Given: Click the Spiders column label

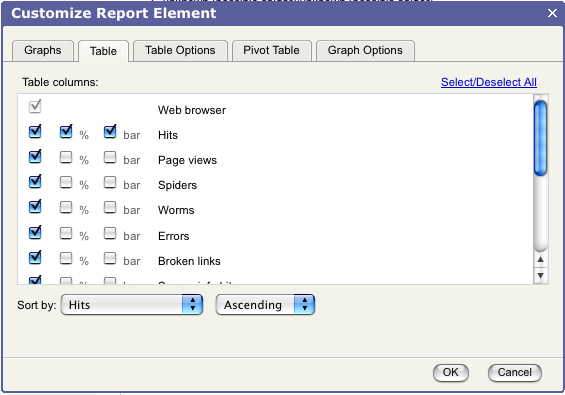Looking at the screenshot, I should click(177, 185).
